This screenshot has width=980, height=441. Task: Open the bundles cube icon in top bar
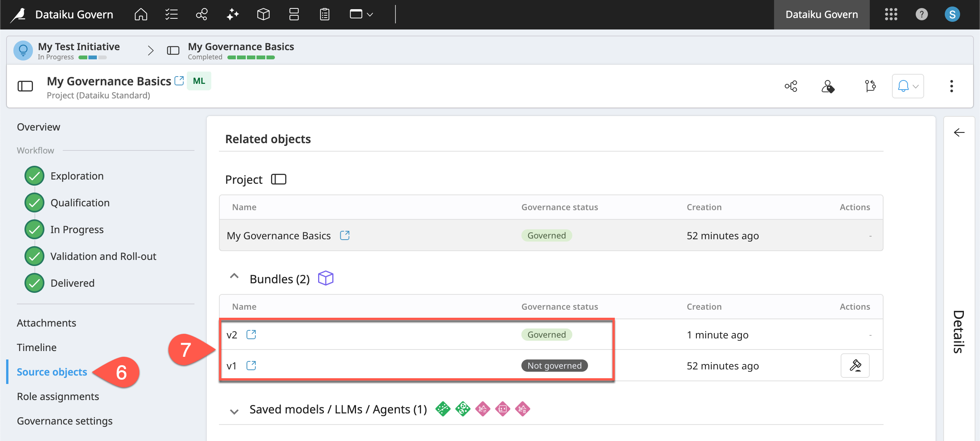263,15
